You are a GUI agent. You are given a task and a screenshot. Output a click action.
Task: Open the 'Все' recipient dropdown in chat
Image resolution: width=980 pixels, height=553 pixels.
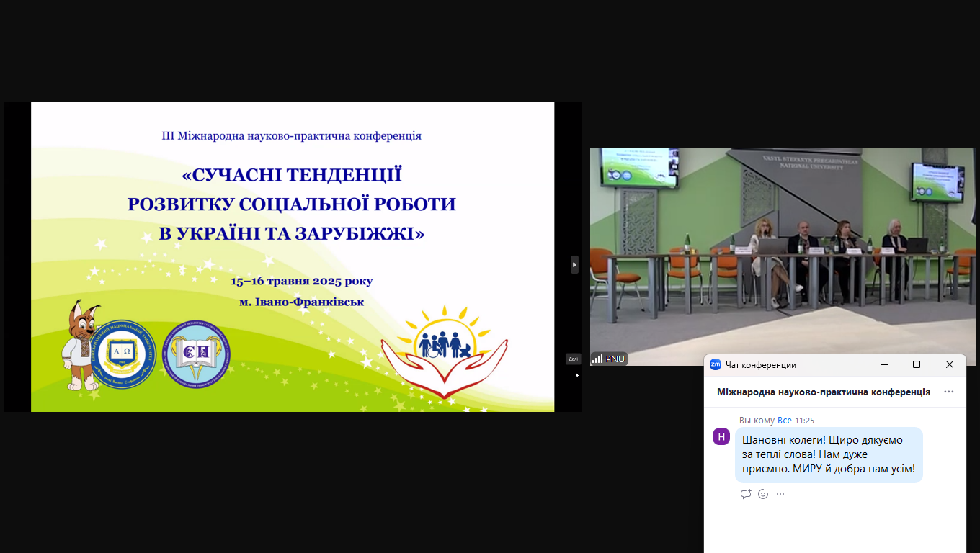pyautogui.click(x=785, y=420)
